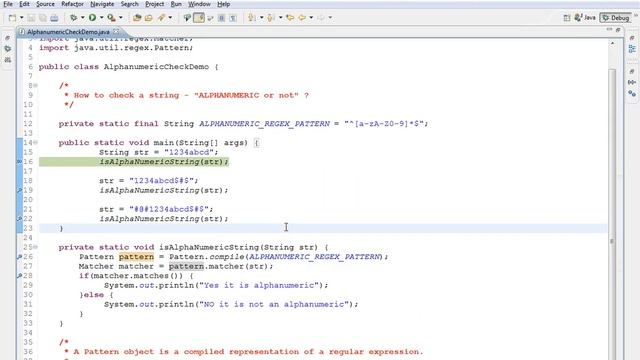
Task: Launch Debug with the bug icon
Action: pos(73,18)
